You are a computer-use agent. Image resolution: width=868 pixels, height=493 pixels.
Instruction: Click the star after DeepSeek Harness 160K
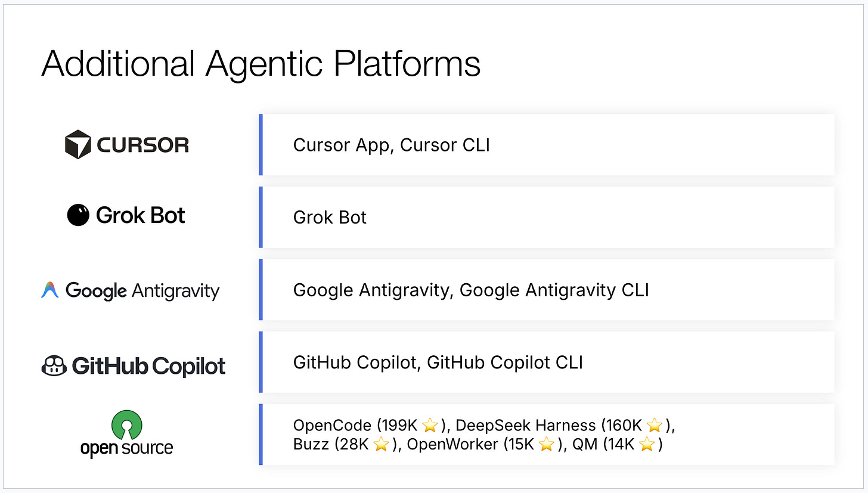655,426
